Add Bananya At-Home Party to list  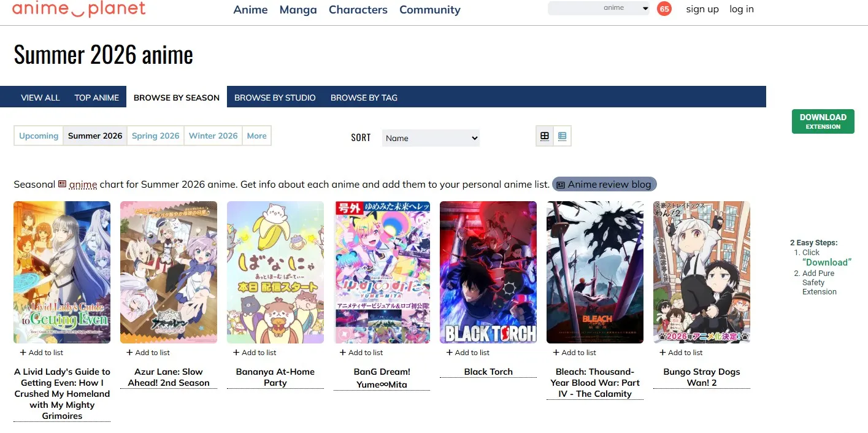click(x=255, y=353)
